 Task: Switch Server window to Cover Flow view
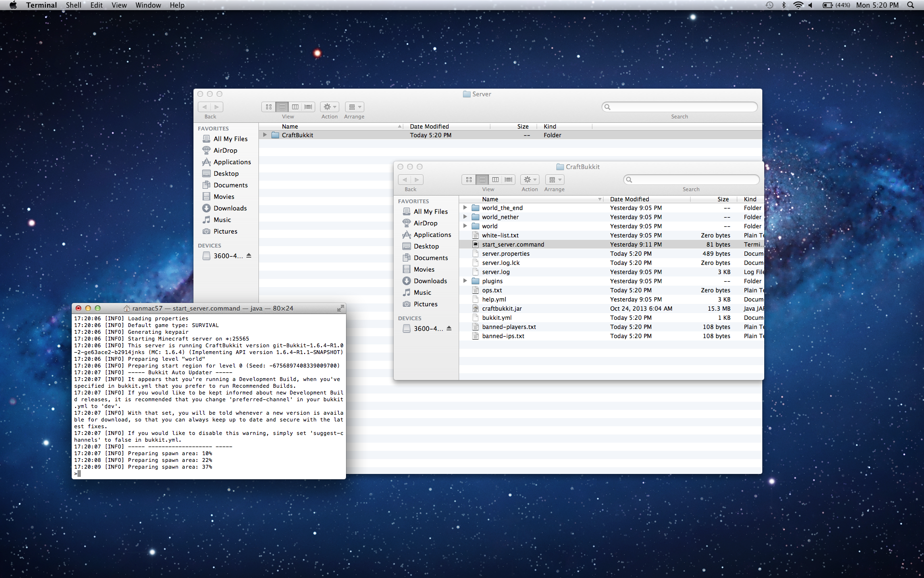coord(308,107)
